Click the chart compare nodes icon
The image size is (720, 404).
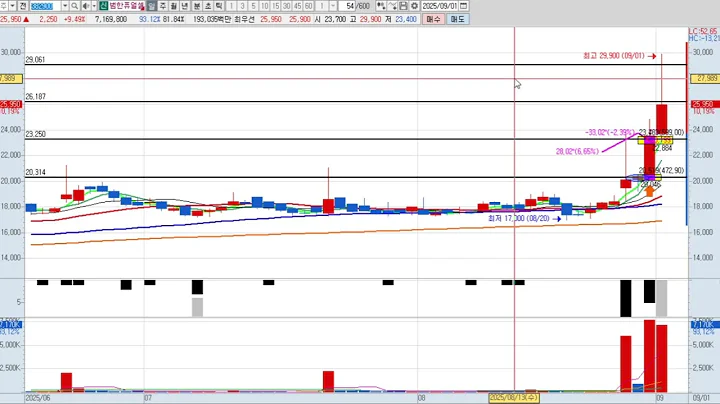[381, 6]
